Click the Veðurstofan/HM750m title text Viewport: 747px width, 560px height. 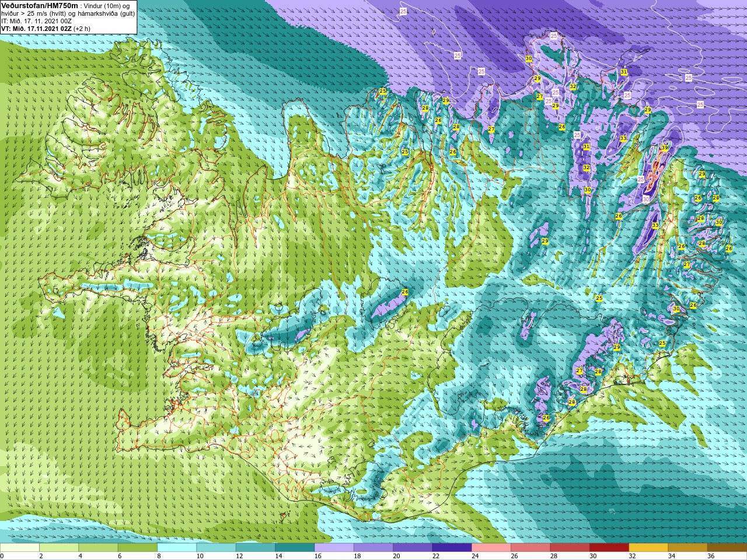pyautogui.click(x=39, y=5)
